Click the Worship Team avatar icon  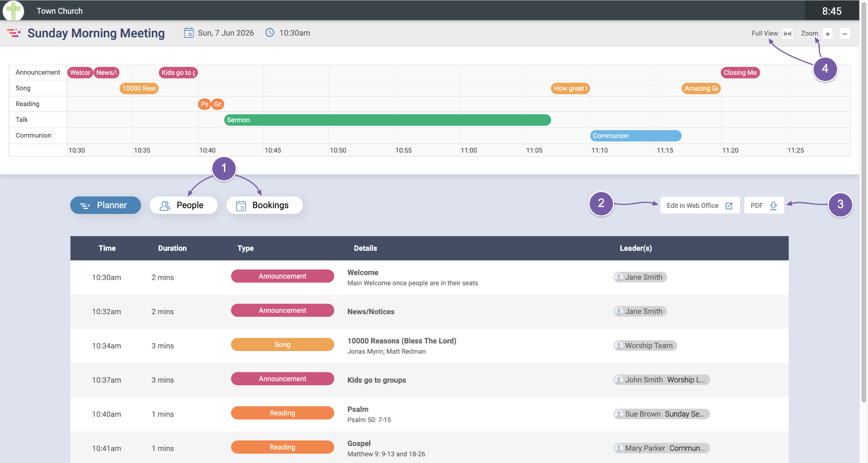tap(619, 345)
